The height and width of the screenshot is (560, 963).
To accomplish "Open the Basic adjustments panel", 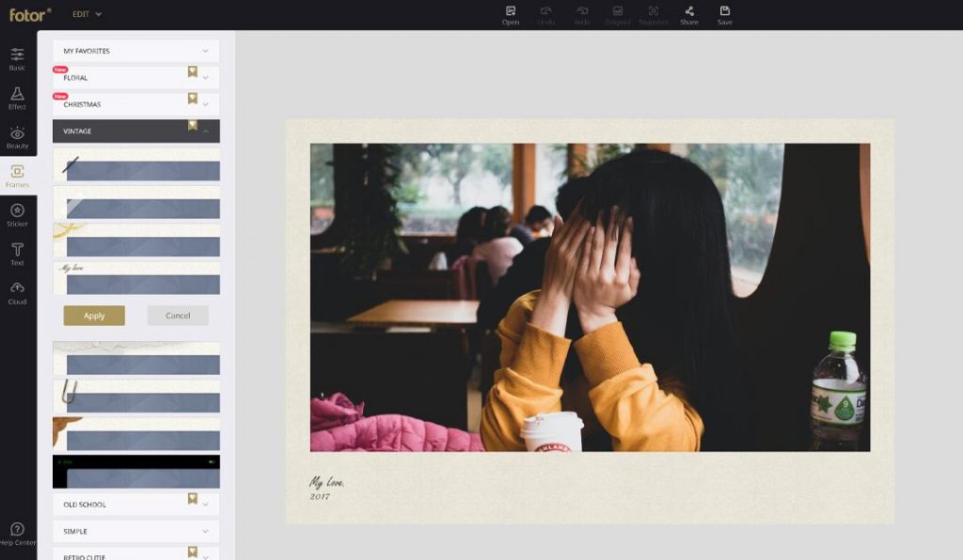I will pyautogui.click(x=17, y=59).
